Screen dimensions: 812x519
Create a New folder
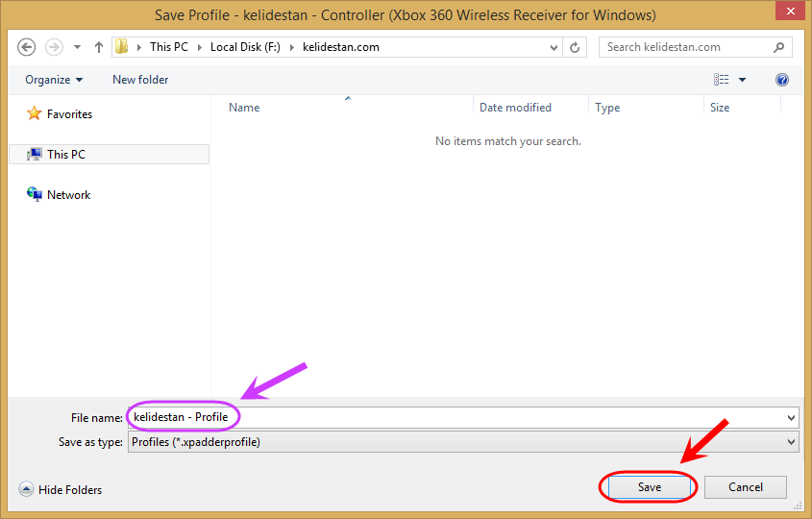pyautogui.click(x=140, y=80)
